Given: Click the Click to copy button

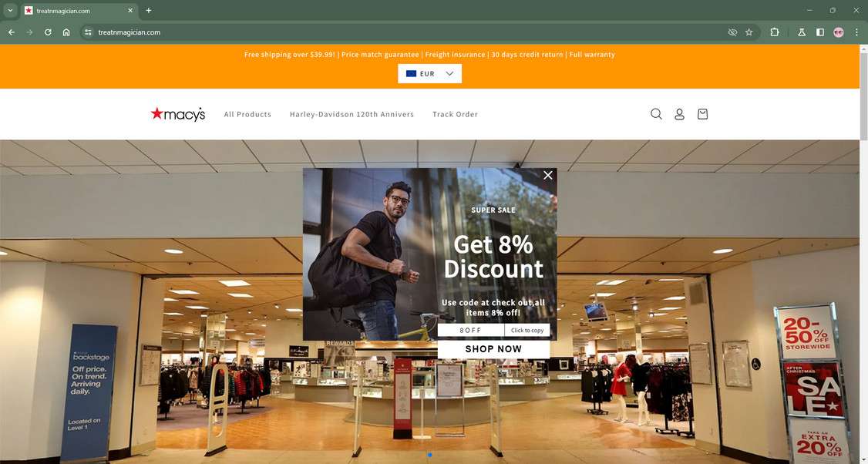Looking at the screenshot, I should [527, 330].
